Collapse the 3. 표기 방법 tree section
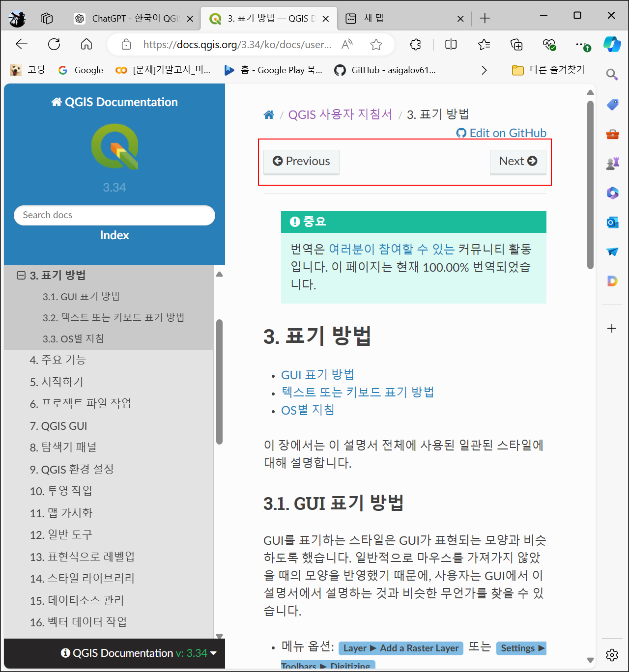629x672 pixels. pyautogui.click(x=21, y=275)
